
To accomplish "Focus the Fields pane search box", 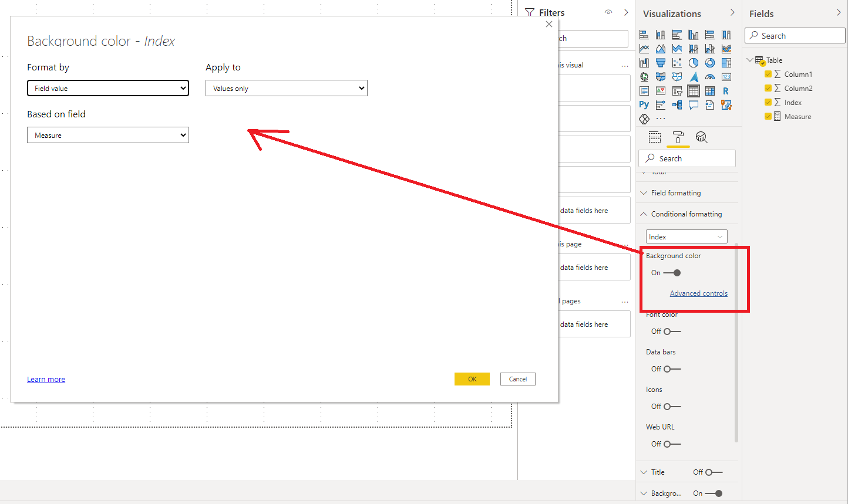I will (x=795, y=36).
